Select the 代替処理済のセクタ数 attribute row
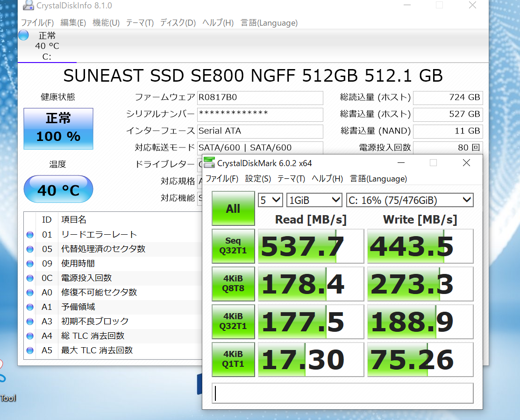The image size is (520, 420). tap(113, 249)
